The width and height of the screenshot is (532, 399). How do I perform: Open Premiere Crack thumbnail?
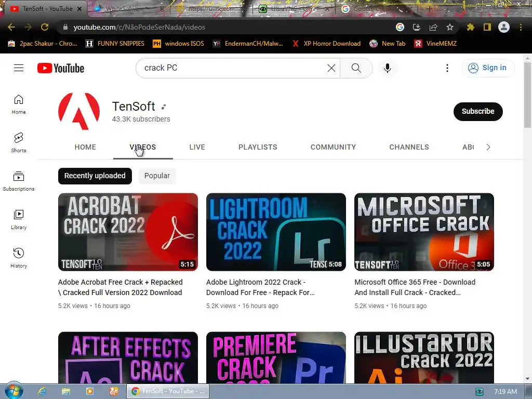(276, 357)
